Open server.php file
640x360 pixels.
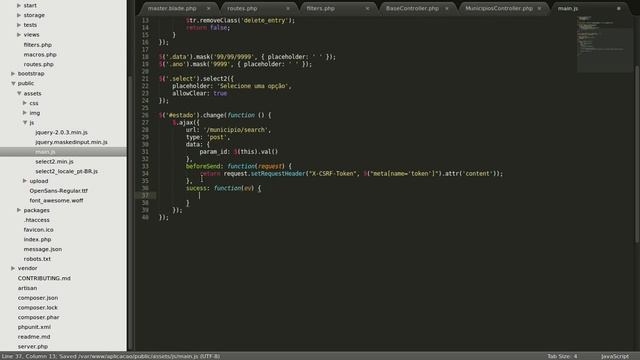click(33, 346)
